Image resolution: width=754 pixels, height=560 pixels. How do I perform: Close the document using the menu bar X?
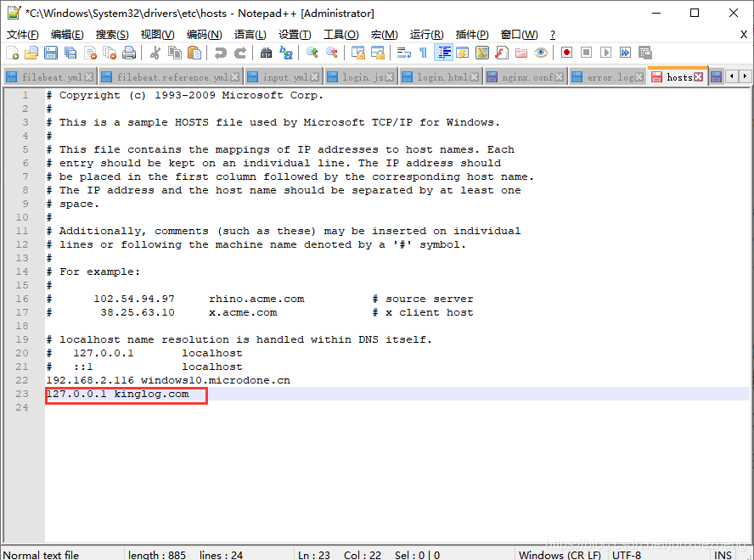[x=744, y=35]
